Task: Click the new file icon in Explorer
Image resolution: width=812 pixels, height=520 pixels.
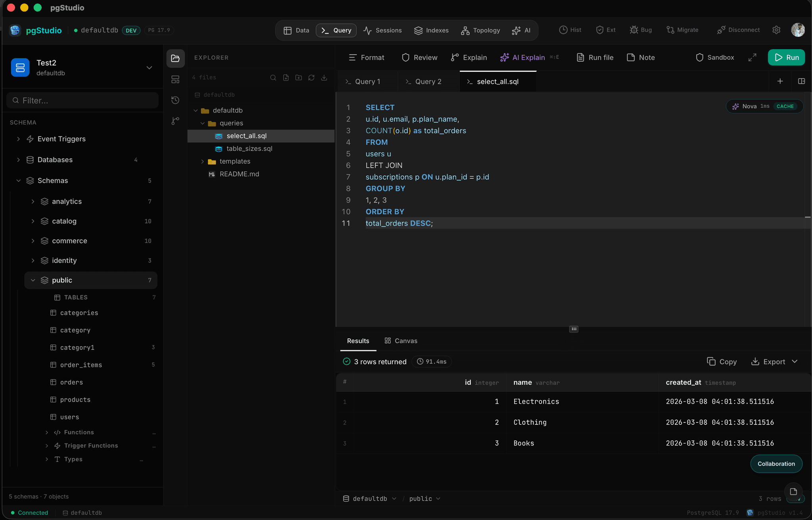Action: 286,78
